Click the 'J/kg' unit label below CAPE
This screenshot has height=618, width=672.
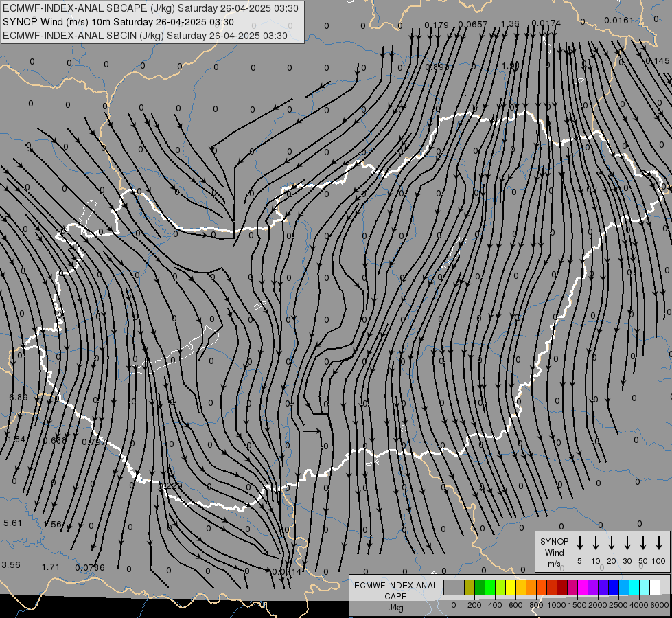tap(395, 608)
